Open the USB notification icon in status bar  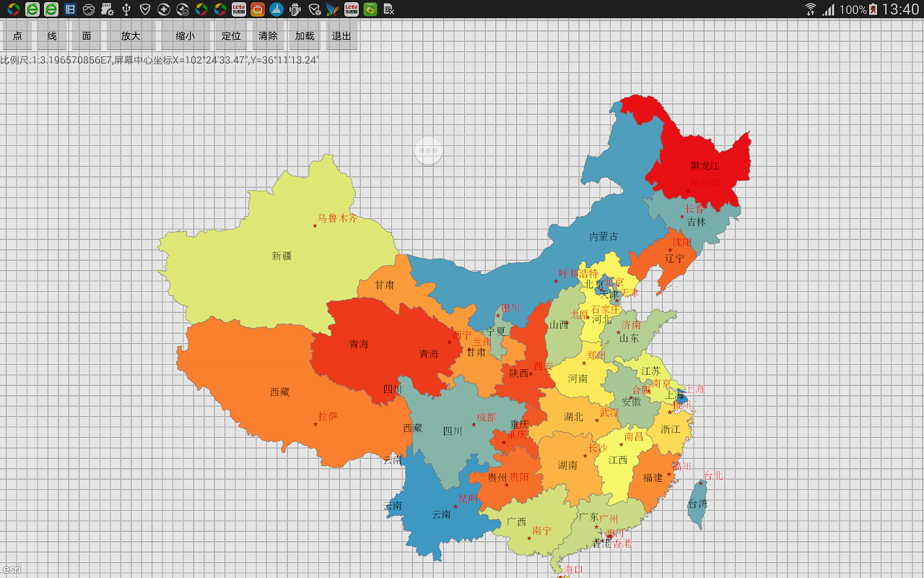click(126, 9)
